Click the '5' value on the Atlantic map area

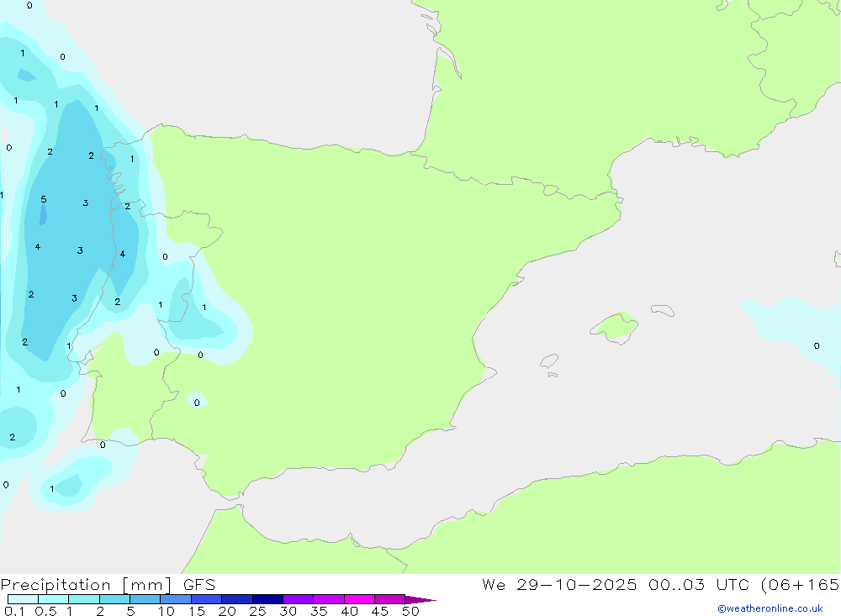click(44, 199)
